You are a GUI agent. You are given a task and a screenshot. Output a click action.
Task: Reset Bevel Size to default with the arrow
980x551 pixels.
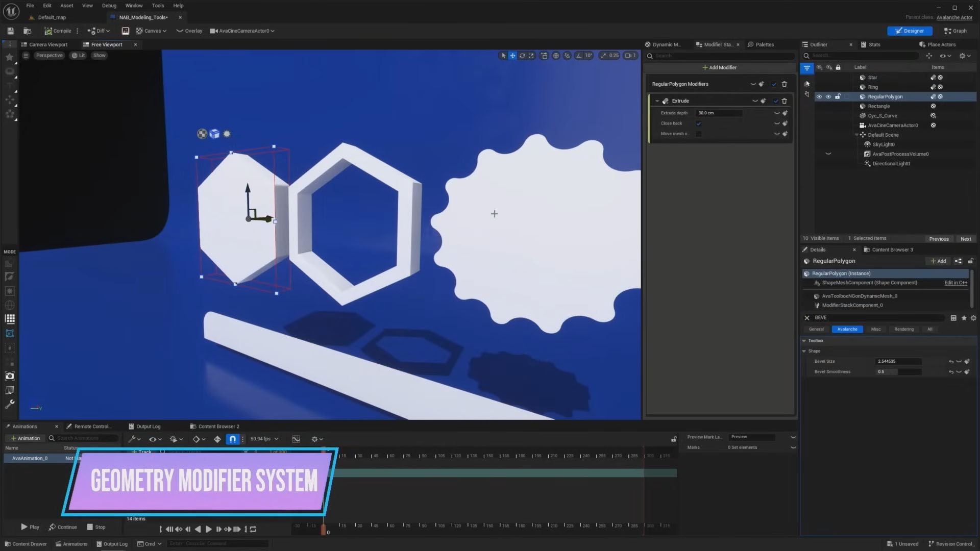point(951,362)
